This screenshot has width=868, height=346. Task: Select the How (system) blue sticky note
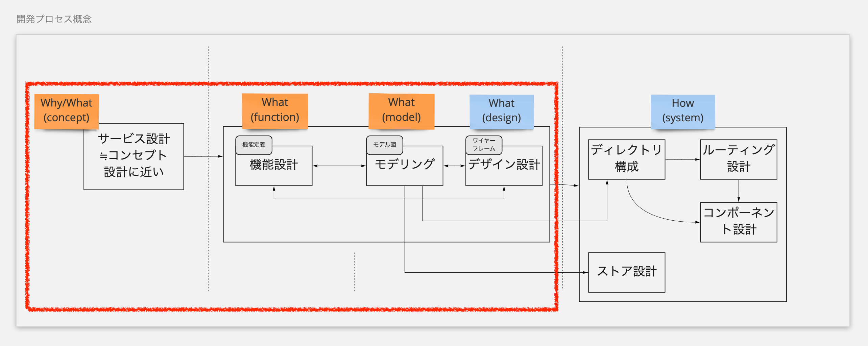click(682, 110)
